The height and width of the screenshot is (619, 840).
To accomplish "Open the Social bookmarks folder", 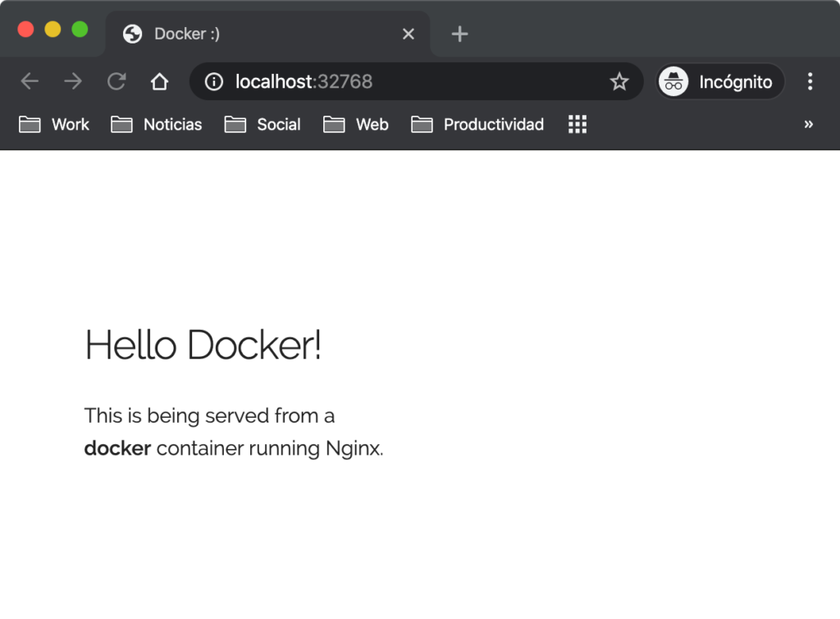I will (262, 125).
